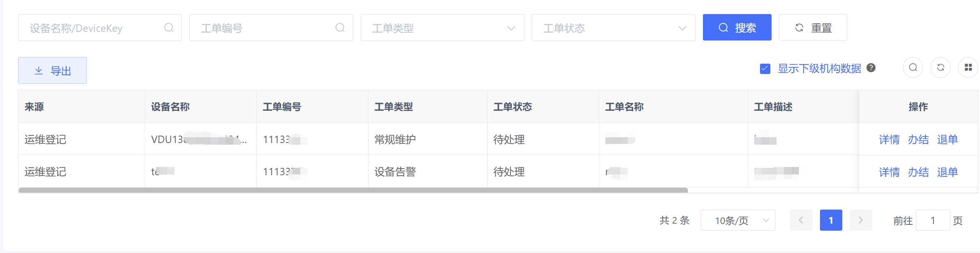This screenshot has width=980, height=253.
Task: Click the blue 搜索 button
Action: 737,28
